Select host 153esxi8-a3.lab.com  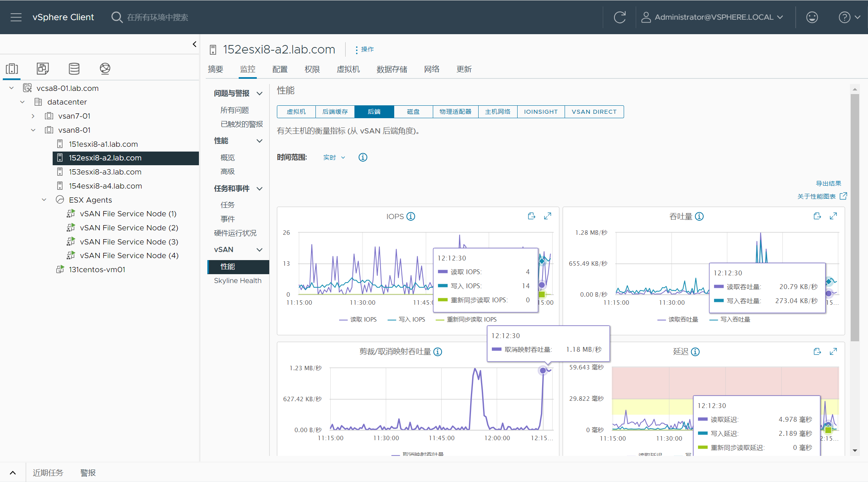(x=105, y=172)
